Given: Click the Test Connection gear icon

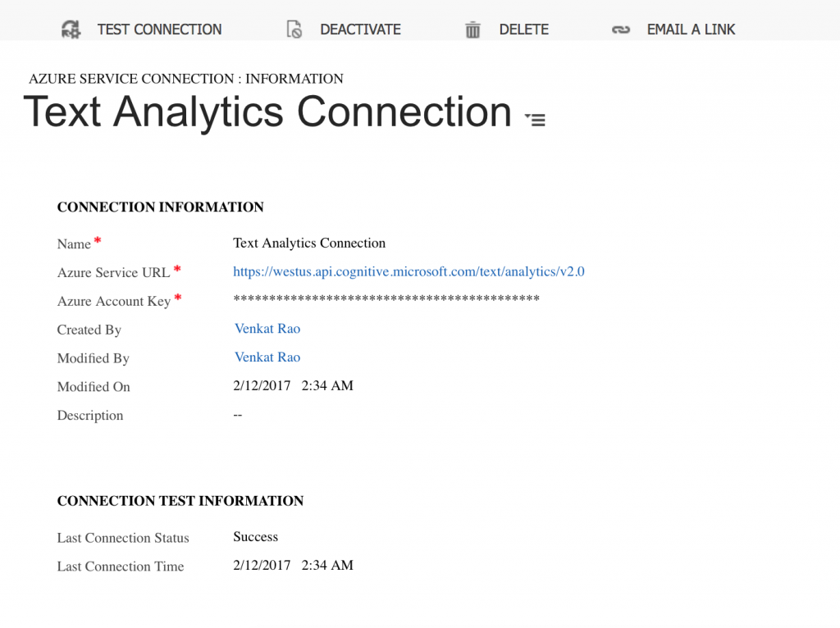Looking at the screenshot, I should [71, 30].
